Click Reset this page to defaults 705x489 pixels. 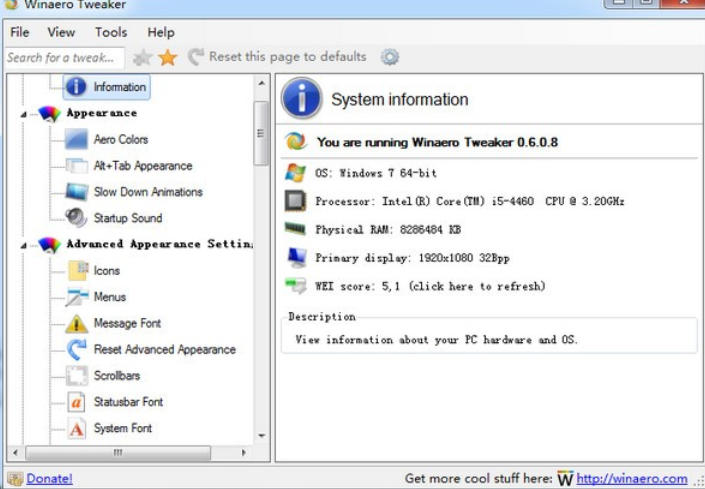287,57
